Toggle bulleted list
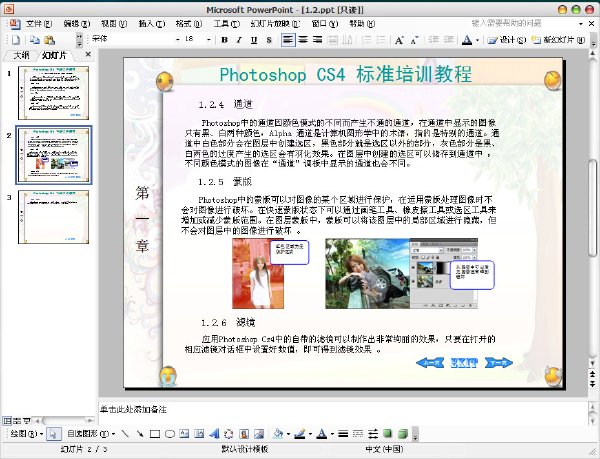Image resolution: width=600 pixels, height=459 pixels. (x=380, y=40)
